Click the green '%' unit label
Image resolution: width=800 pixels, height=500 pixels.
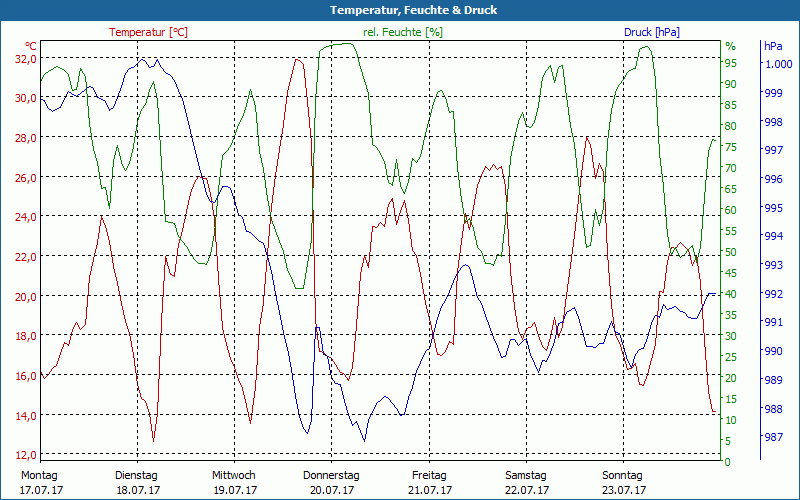[730, 46]
